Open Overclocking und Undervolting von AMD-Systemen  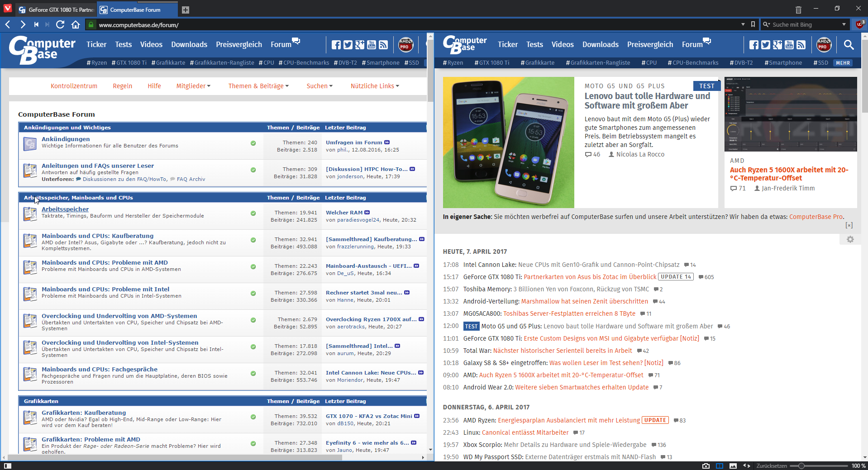[x=119, y=316]
